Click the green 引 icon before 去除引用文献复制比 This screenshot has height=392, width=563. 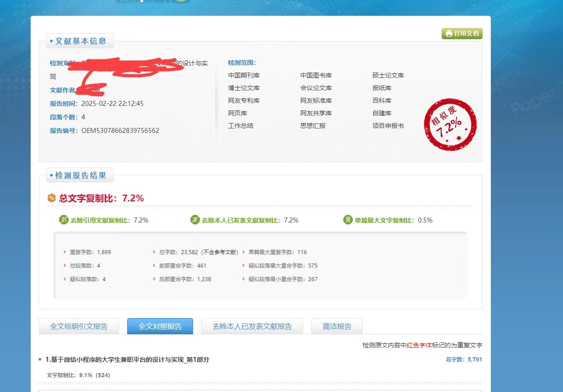pos(63,220)
